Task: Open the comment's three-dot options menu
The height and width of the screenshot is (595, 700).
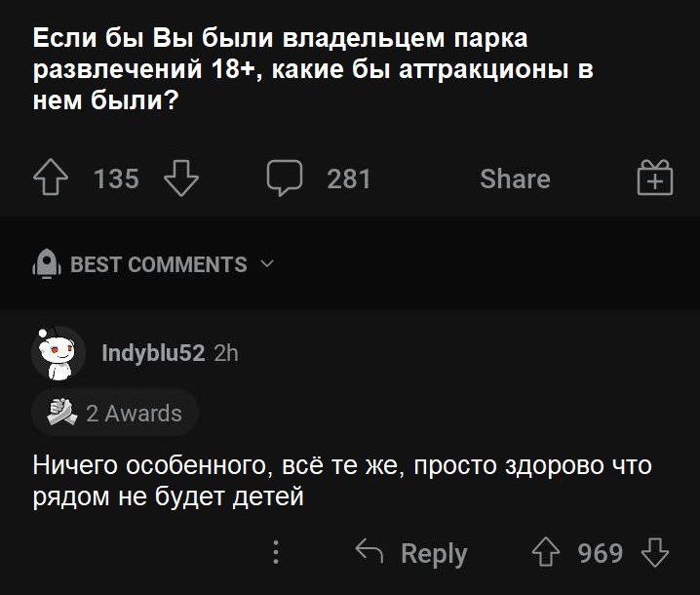Action: pyautogui.click(x=277, y=553)
